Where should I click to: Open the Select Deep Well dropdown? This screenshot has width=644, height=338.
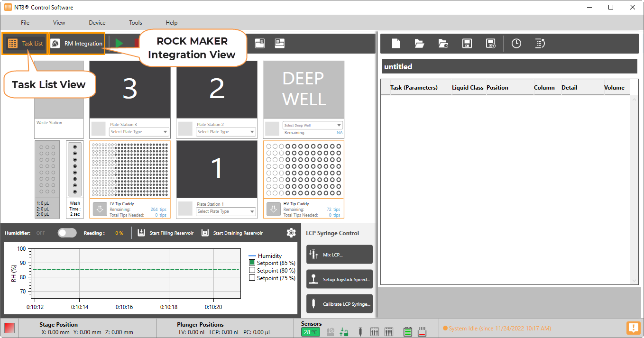pos(313,125)
